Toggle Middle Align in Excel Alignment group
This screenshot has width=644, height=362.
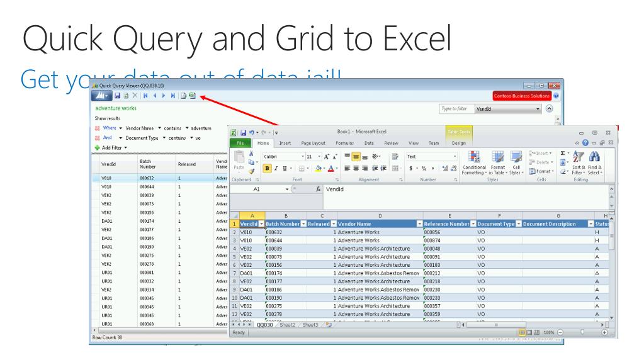point(356,157)
